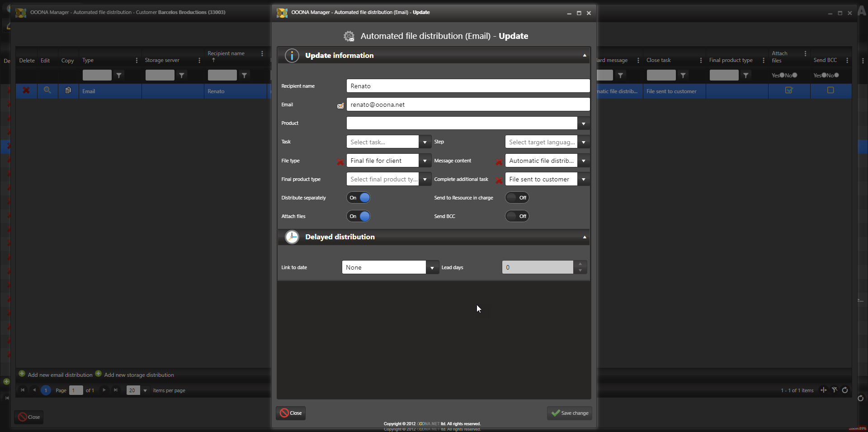The width and height of the screenshot is (868, 432).
Task: Click the filter icon under Type column
Action: [119, 76]
